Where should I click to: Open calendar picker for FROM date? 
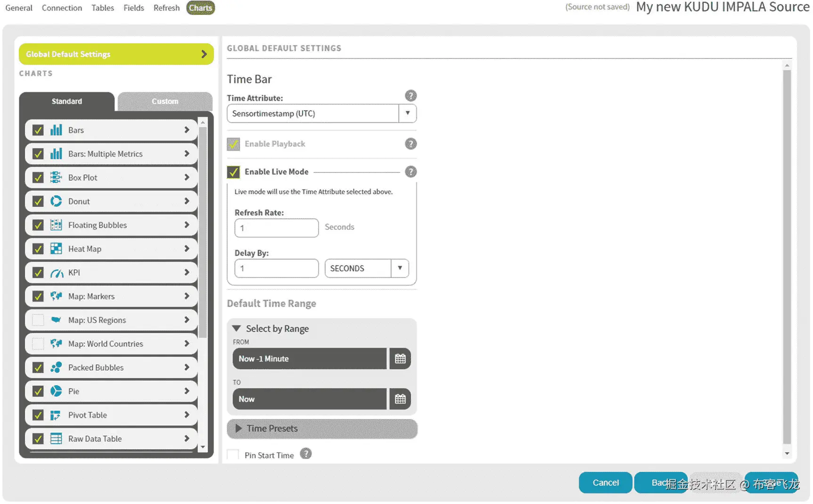[400, 359]
